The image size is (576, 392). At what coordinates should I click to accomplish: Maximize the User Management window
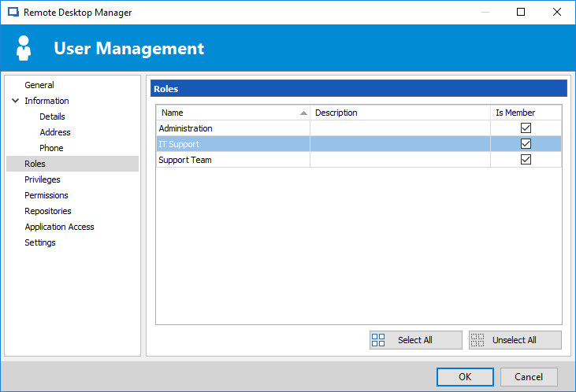pyautogui.click(x=521, y=12)
